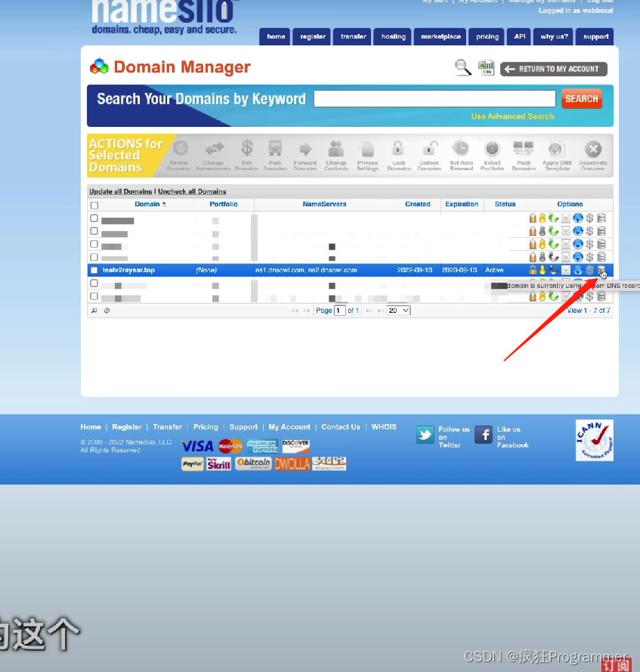Go to the pricing navigation tab
The width and height of the screenshot is (640, 672).
click(x=487, y=36)
